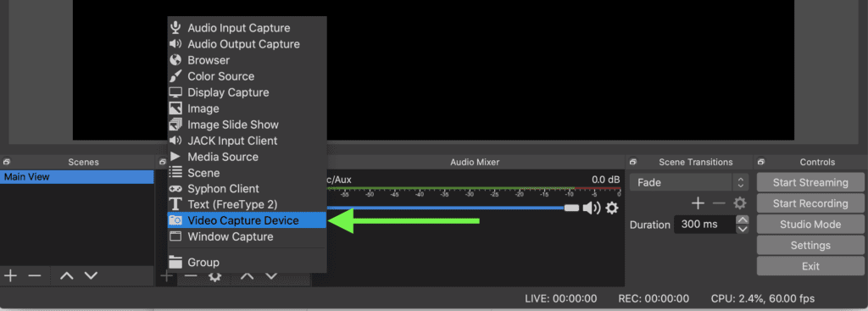This screenshot has height=311, width=868.
Task: Remove scene with the minus icon
Action: click(34, 275)
